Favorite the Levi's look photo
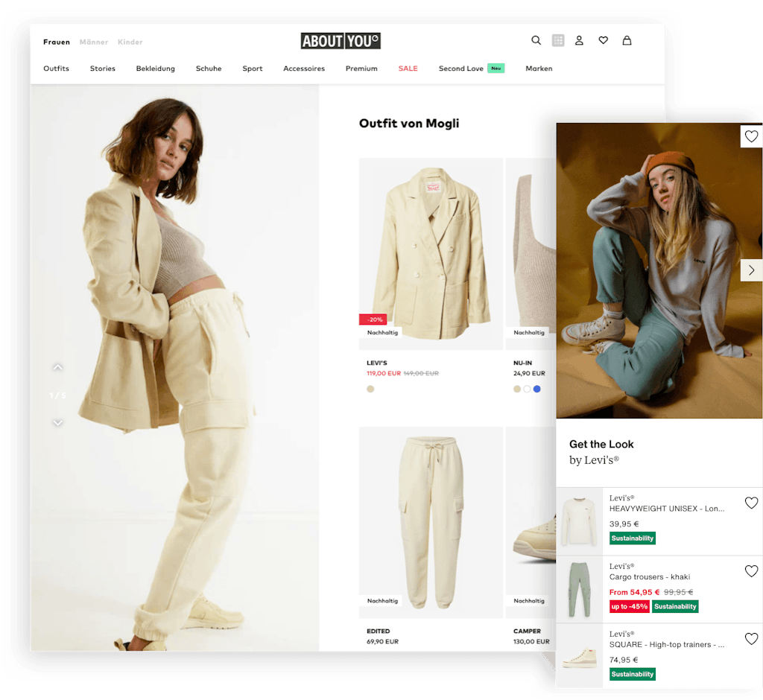 751,137
